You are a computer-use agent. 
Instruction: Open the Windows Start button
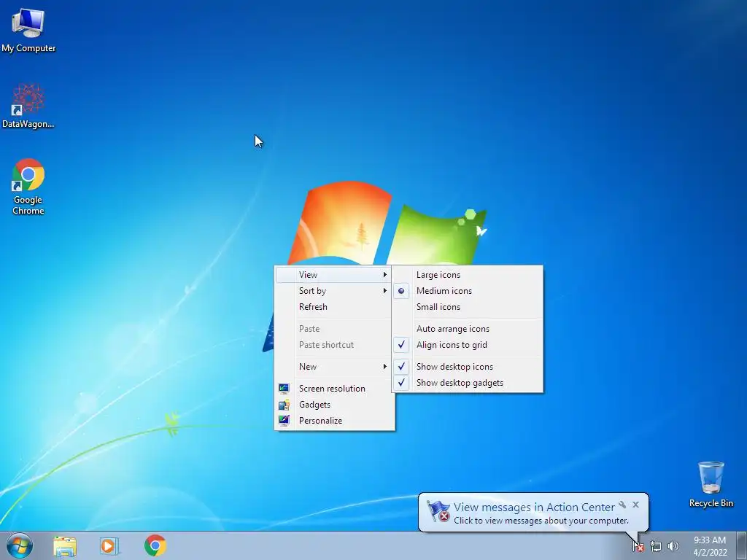20,545
